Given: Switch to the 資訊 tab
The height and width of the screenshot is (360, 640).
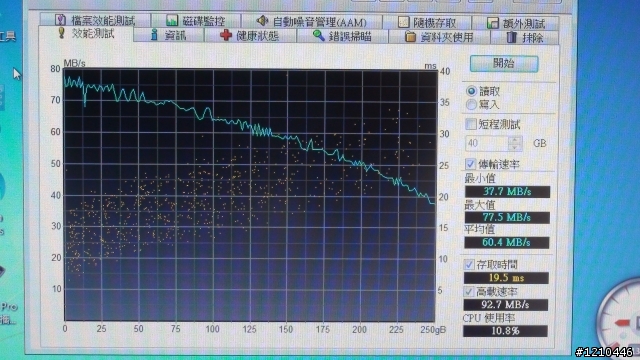Looking at the screenshot, I should point(168,35).
